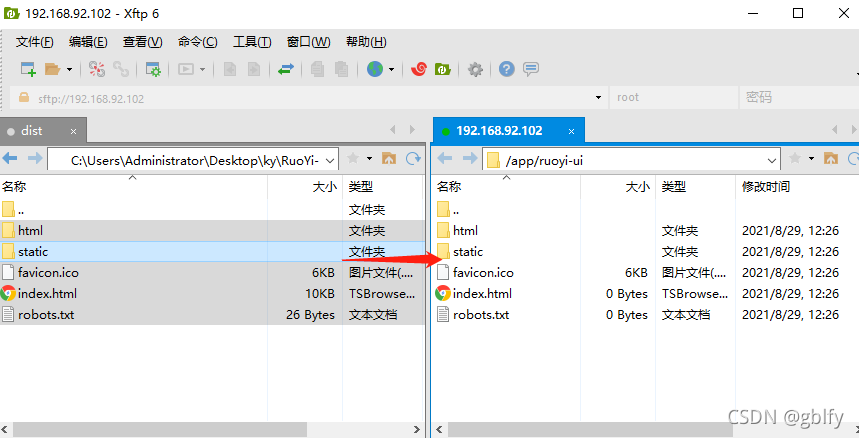Click remote pane home folder icon
Screen dimensions: 859x438
(x=831, y=159)
